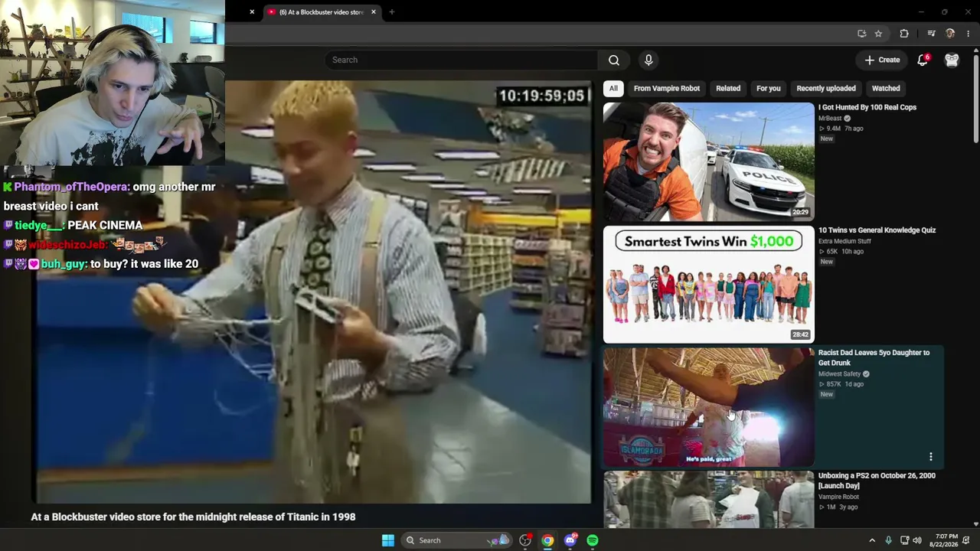Open Chrome's three-dot menu
The width and height of the screenshot is (980, 551).
click(969, 34)
